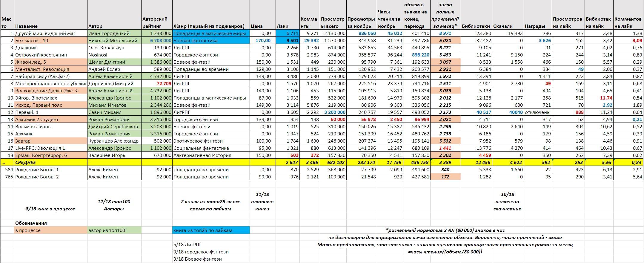Select the yellow "СРЕДНЕЕ" row label cell
644x263 pixels.
coord(50,163)
